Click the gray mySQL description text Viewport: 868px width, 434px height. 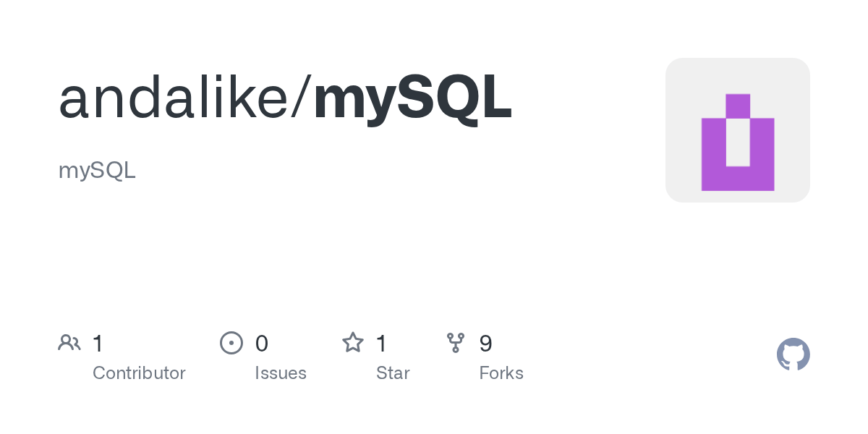pyautogui.click(x=97, y=171)
